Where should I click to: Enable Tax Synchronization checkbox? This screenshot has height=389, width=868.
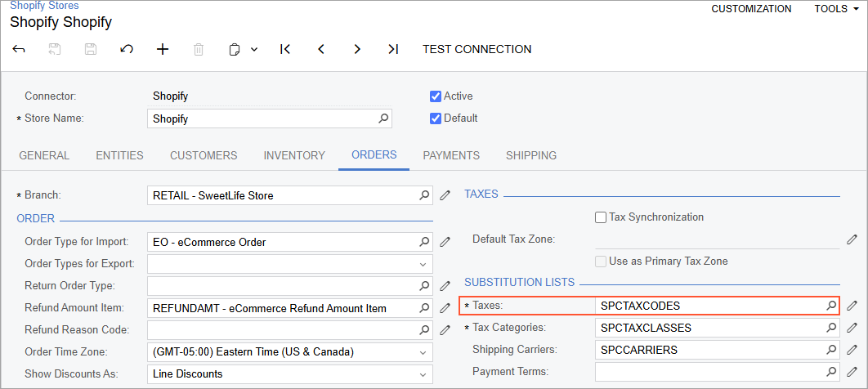(x=600, y=217)
